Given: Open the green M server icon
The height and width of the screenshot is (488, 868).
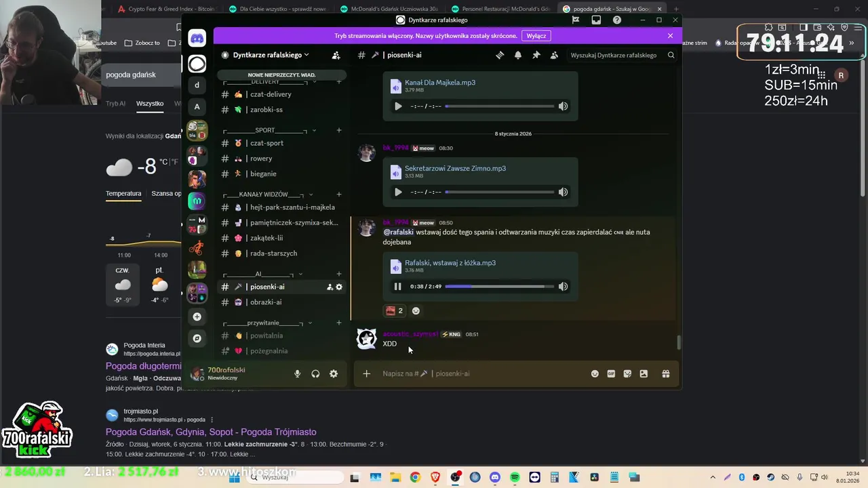Looking at the screenshot, I should point(197,201).
